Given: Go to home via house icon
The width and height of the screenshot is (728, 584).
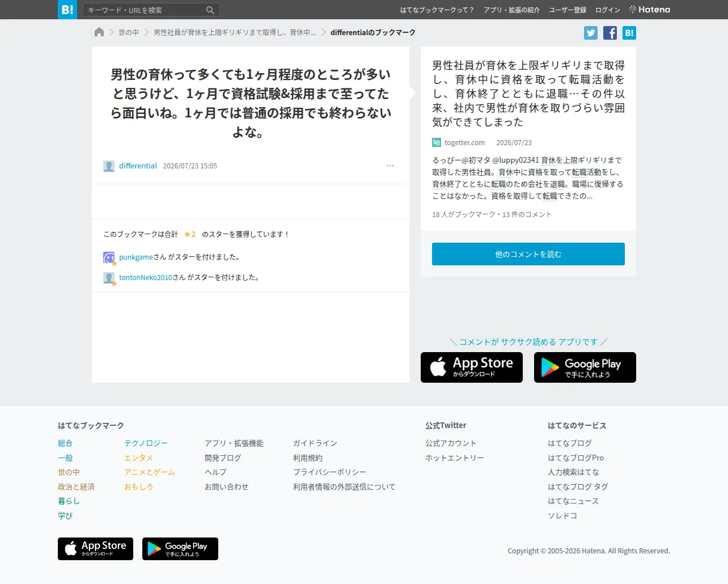Looking at the screenshot, I should click(x=99, y=32).
